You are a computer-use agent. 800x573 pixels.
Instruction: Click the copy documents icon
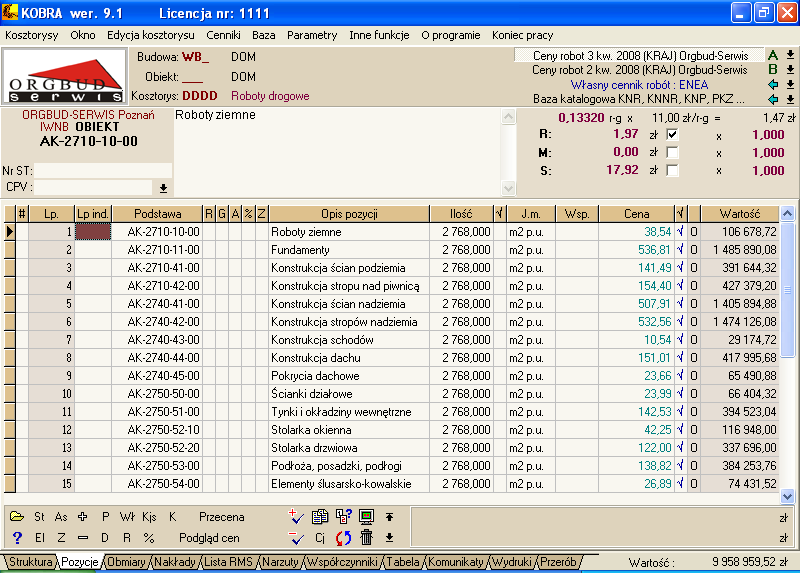tap(320, 516)
